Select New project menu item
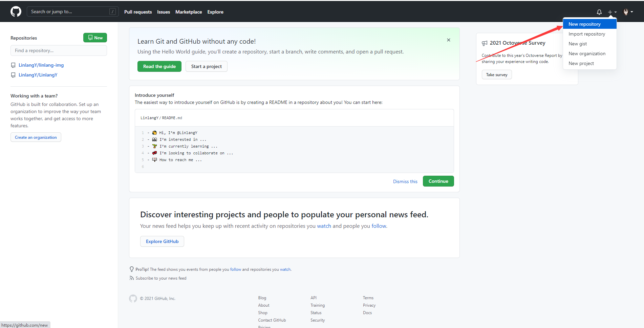Image resolution: width=644 pixels, height=328 pixels. tap(589, 63)
